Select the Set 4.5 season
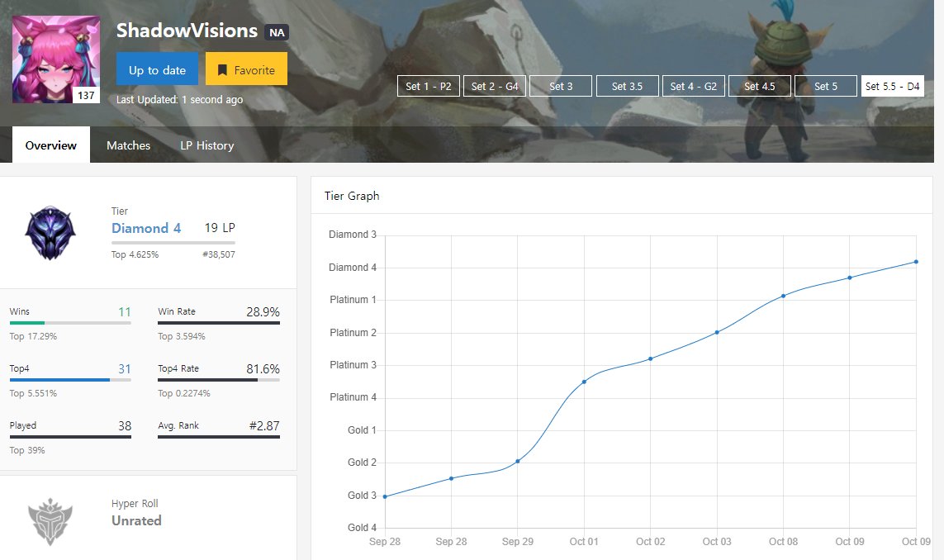The width and height of the screenshot is (944, 560). (760, 86)
